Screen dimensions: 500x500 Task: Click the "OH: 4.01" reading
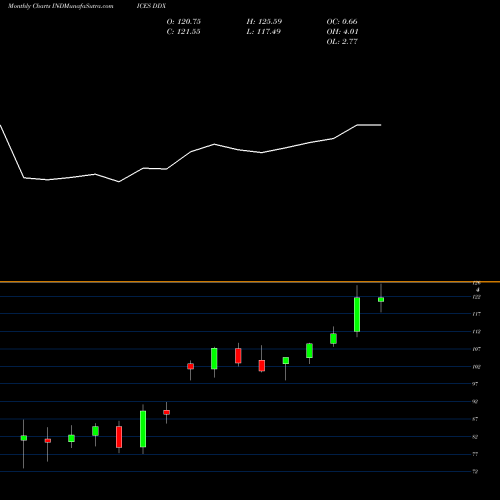[342, 32]
